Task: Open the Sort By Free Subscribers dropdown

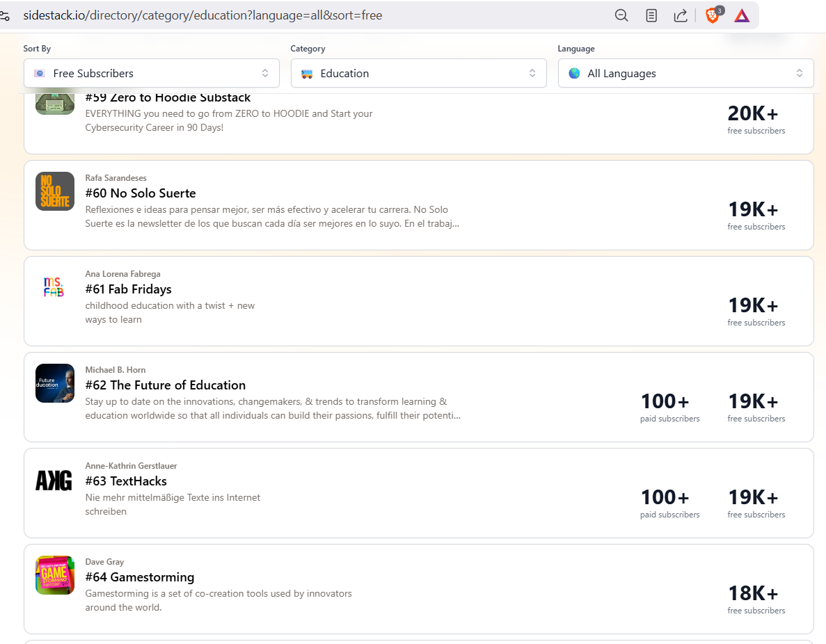Action: 151,73
